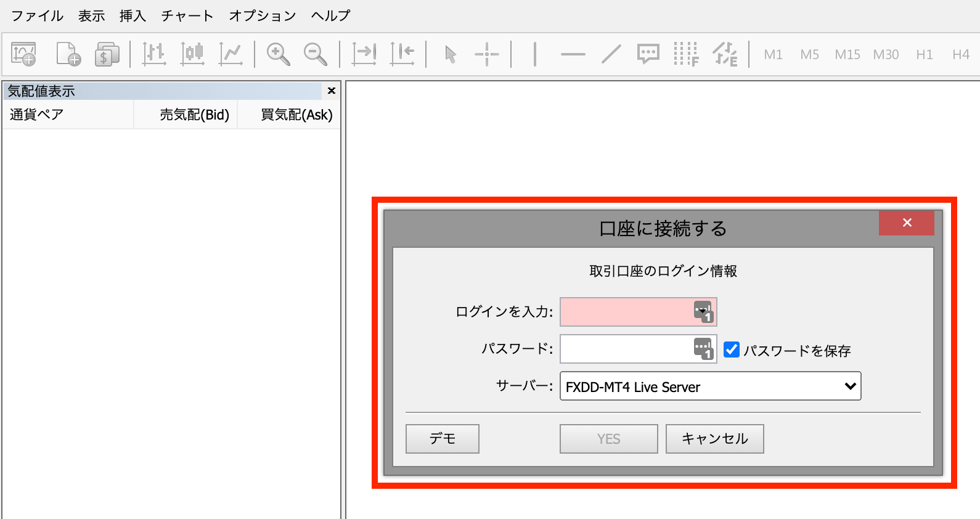Click the YES button
This screenshot has width=980, height=519.
[x=609, y=439]
